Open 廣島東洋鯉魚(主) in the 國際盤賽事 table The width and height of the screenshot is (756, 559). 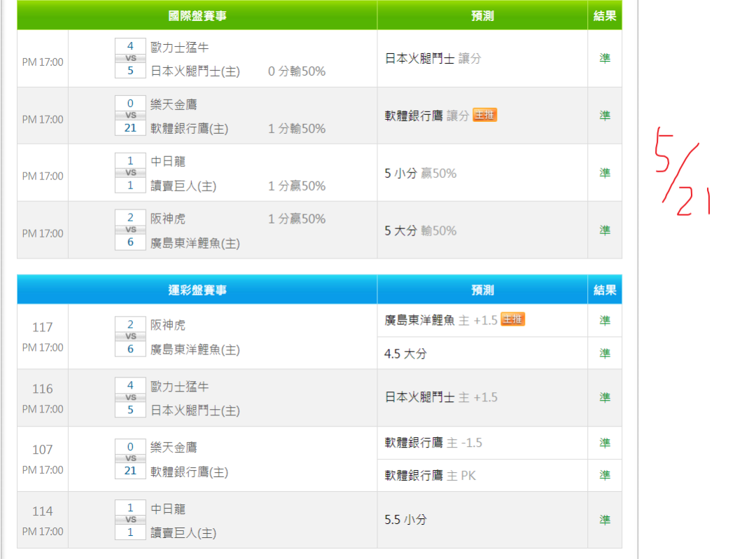point(195,243)
